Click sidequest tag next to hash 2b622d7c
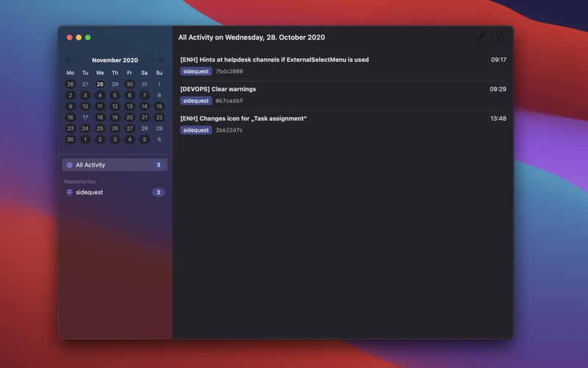The height and width of the screenshot is (368, 588). tap(196, 130)
